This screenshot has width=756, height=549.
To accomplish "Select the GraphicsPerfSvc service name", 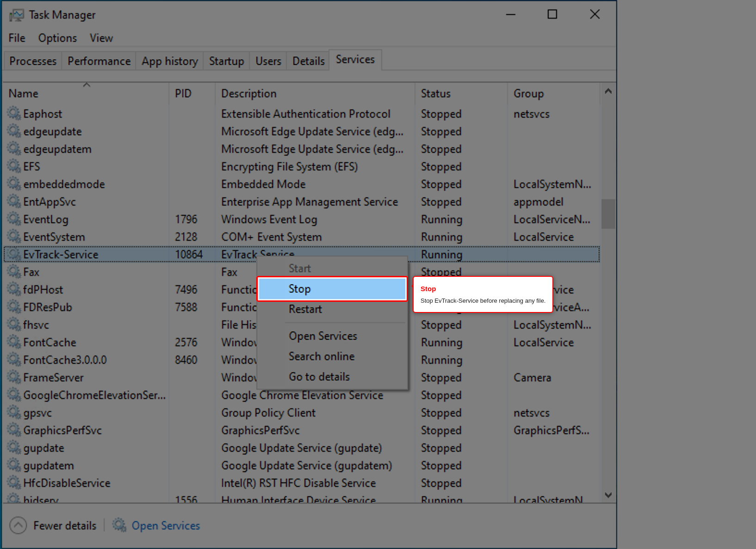I will coord(62,430).
